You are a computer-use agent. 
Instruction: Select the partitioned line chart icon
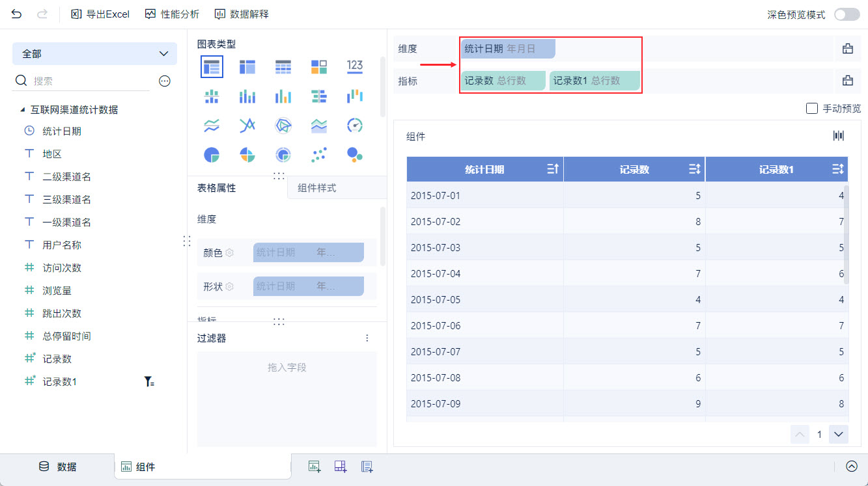tap(212, 126)
